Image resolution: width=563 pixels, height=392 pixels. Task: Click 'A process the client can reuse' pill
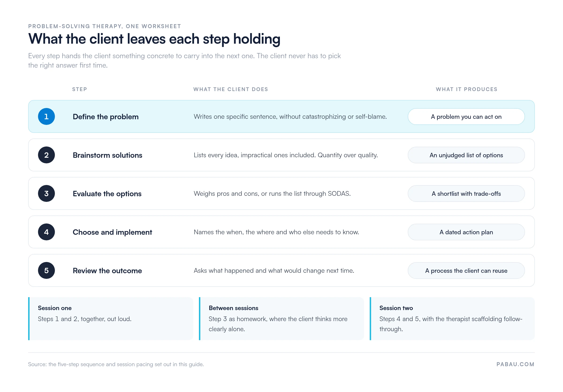coord(466,271)
